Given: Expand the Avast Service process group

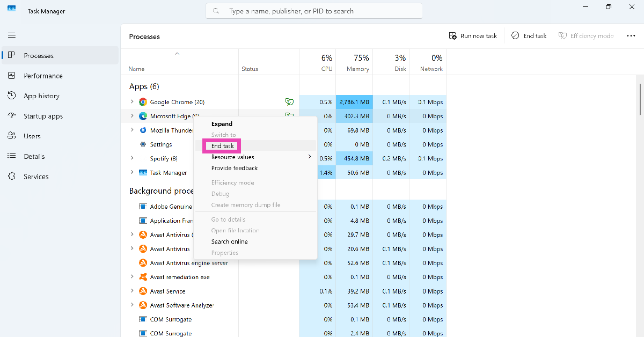Looking at the screenshot, I should 132,291.
